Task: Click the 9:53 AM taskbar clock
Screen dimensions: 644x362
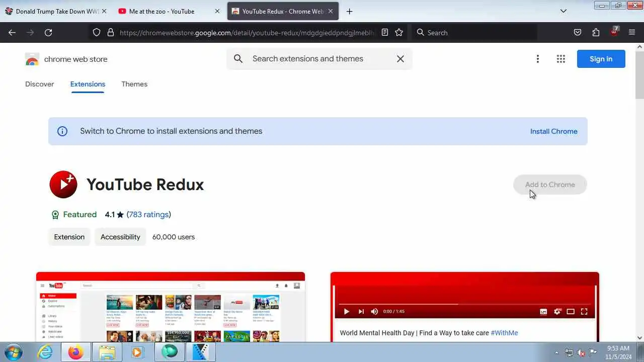Action: click(x=618, y=348)
